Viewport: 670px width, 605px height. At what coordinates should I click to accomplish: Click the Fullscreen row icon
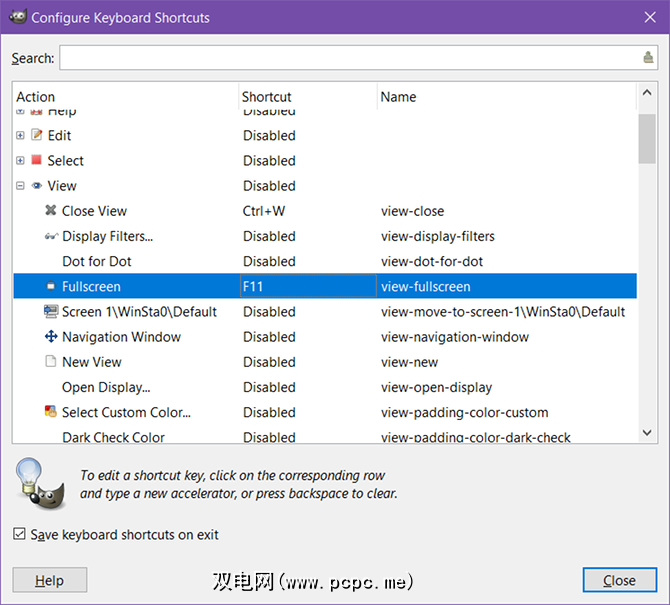point(51,286)
